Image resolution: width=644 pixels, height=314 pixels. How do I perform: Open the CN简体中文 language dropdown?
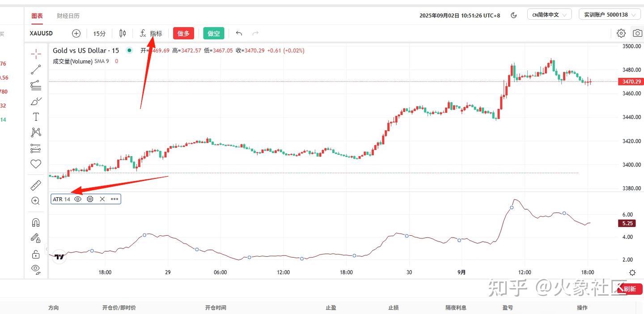point(549,15)
